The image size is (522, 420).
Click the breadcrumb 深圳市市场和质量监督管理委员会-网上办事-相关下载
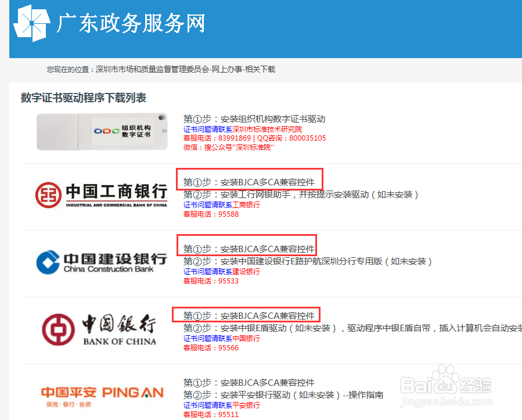[x=185, y=69]
